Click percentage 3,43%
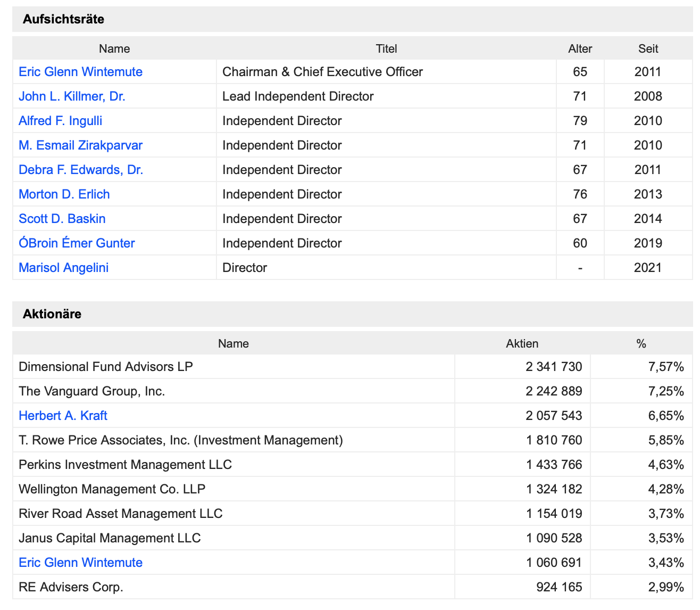This screenshot has height=610, width=700. (666, 563)
